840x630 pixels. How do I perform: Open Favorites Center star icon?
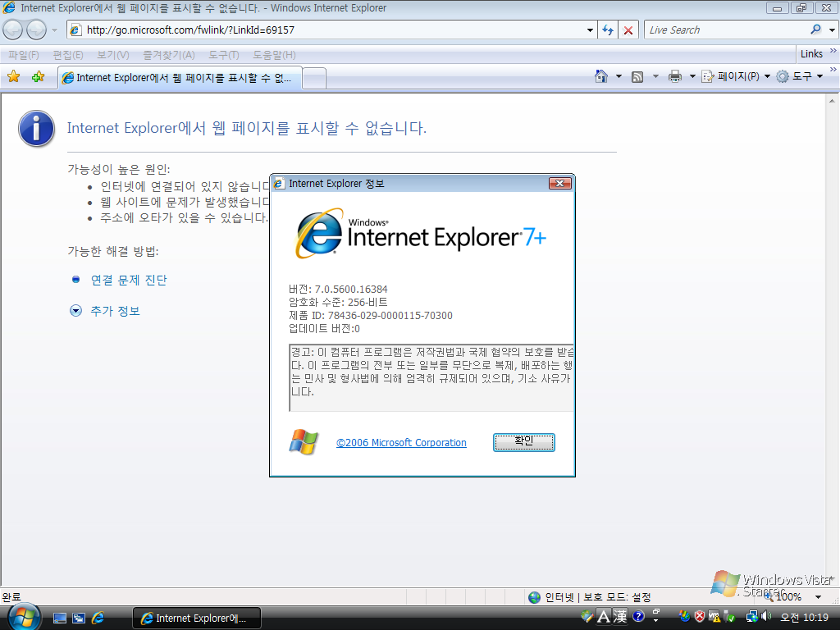coord(14,76)
